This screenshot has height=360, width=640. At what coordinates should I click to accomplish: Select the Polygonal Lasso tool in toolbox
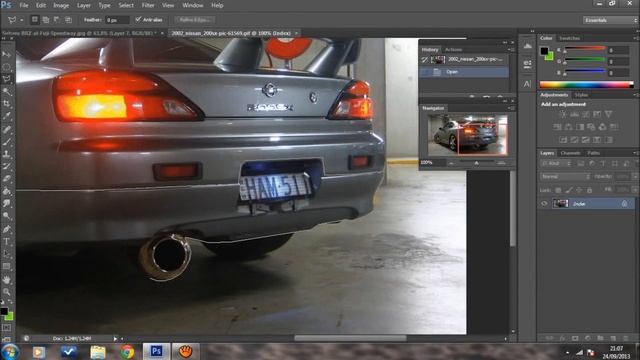[7, 79]
